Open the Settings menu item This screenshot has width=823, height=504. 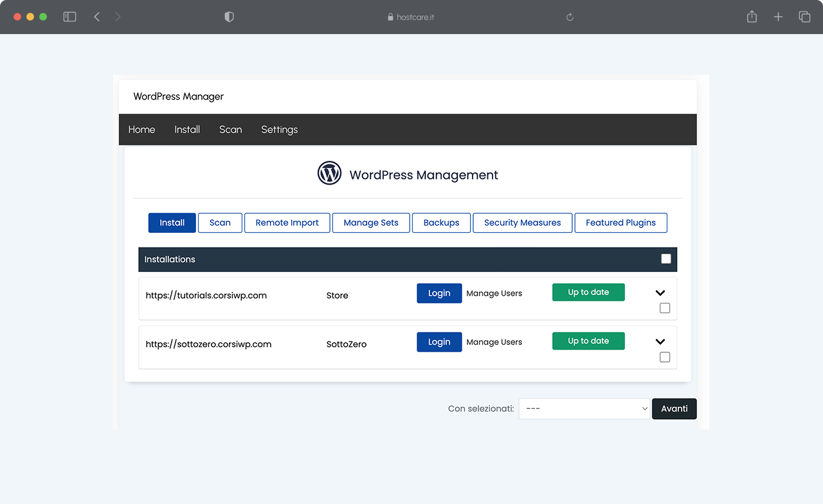279,129
